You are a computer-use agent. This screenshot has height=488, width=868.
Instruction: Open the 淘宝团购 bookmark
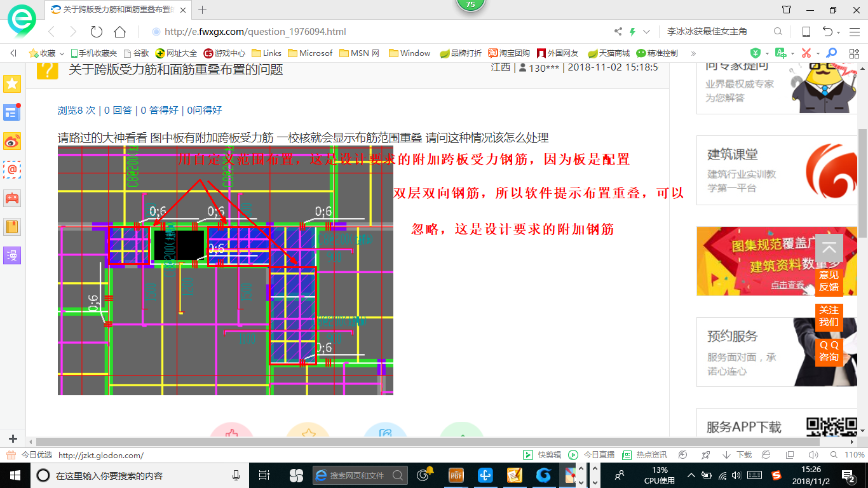pyautogui.click(x=509, y=53)
